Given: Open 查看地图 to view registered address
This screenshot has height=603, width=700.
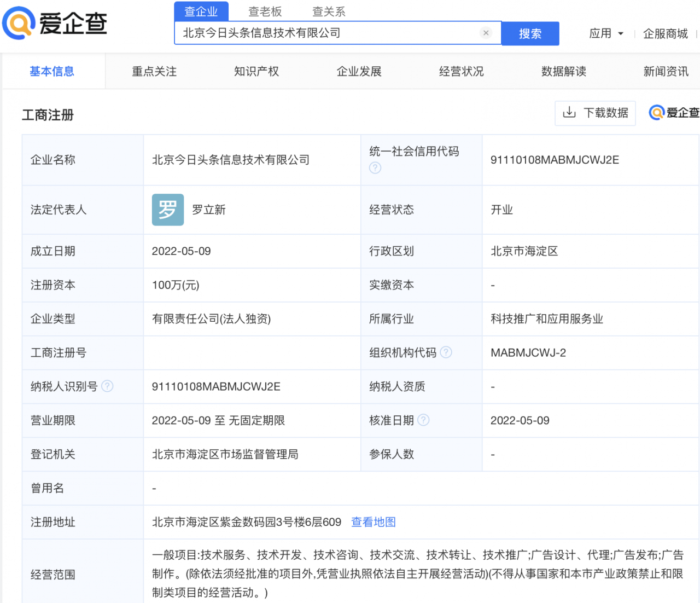Looking at the screenshot, I should point(374,522).
